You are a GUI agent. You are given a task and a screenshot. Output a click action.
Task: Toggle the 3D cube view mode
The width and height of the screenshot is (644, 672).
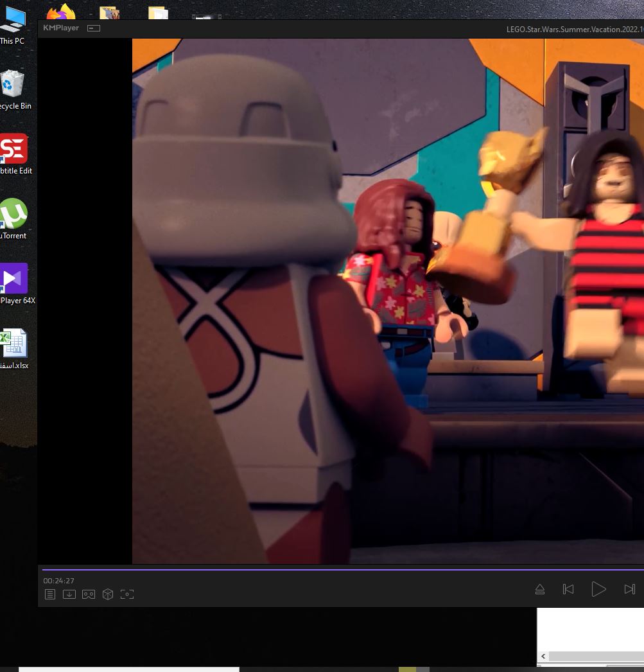(108, 594)
